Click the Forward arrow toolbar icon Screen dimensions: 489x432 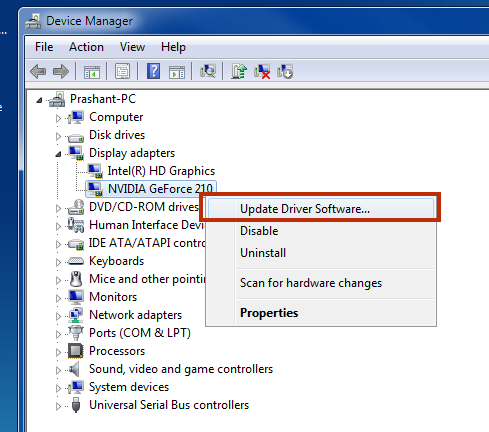click(61, 71)
